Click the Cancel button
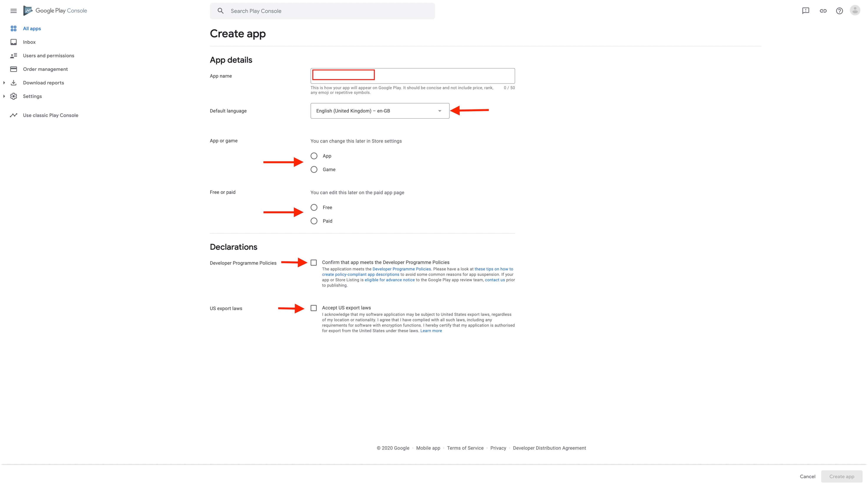868x488 pixels. pyautogui.click(x=807, y=476)
